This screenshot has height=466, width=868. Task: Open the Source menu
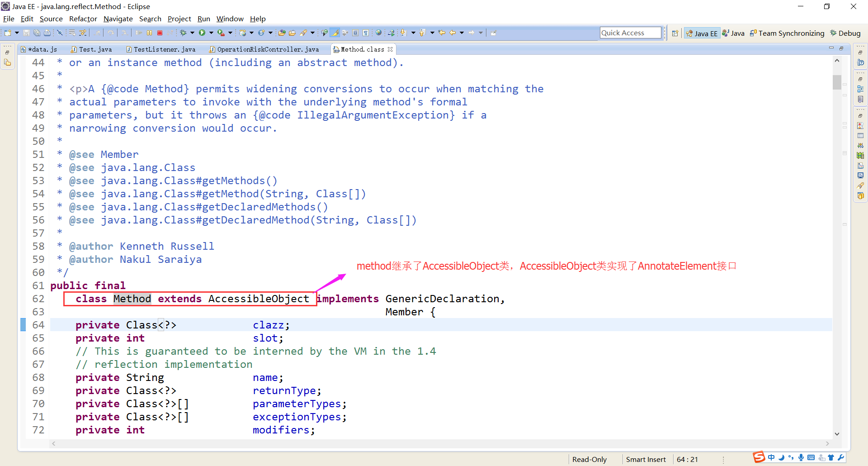pyautogui.click(x=51, y=19)
